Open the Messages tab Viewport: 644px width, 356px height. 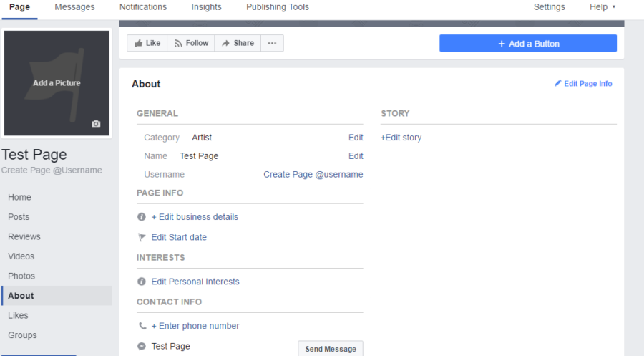(x=74, y=7)
